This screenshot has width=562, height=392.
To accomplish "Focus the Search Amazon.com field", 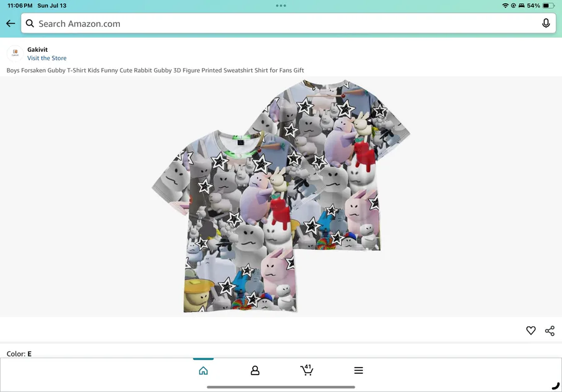I will coord(288,23).
